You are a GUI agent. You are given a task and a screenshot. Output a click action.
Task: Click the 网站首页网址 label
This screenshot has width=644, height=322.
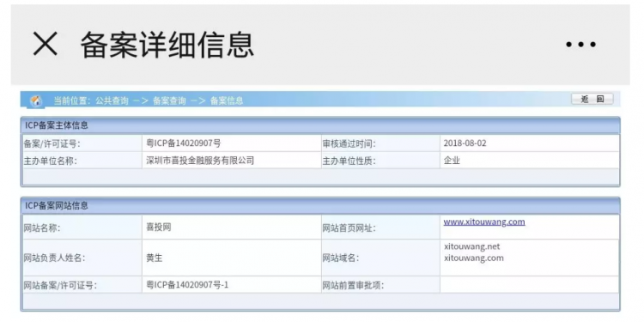click(349, 228)
